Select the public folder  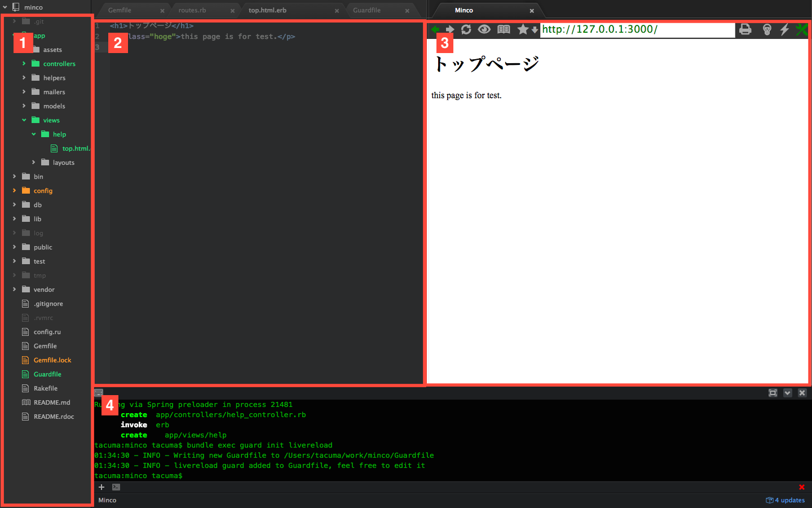coord(37,247)
